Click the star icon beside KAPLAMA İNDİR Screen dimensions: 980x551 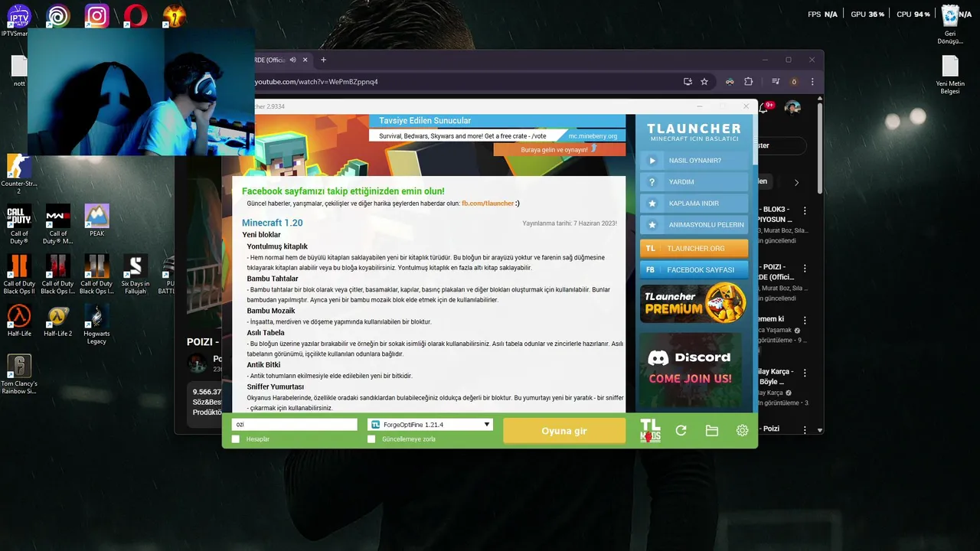[x=652, y=204]
